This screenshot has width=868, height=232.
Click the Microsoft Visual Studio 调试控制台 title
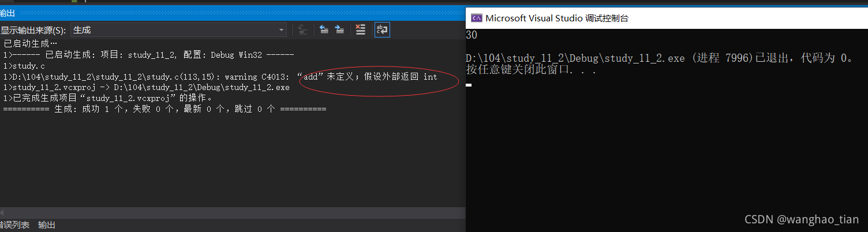pyautogui.click(x=557, y=18)
